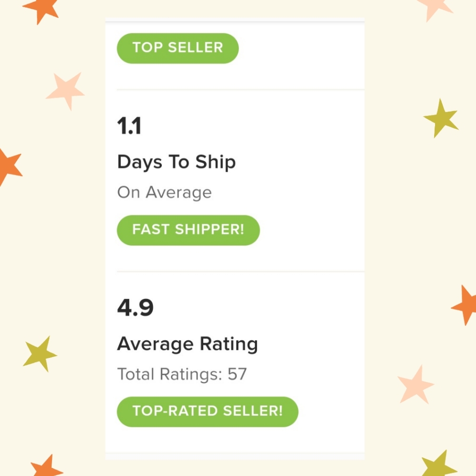Click divider line above the 4.9 rating

240,271
